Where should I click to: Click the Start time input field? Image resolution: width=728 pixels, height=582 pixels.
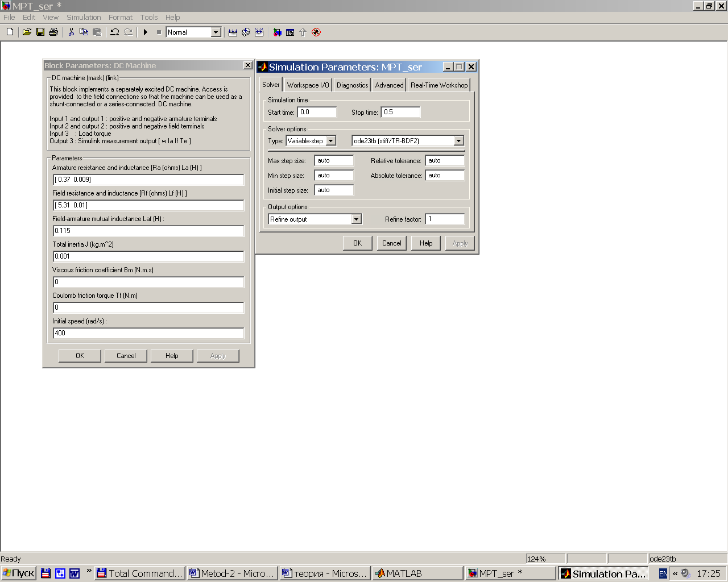pyautogui.click(x=317, y=112)
